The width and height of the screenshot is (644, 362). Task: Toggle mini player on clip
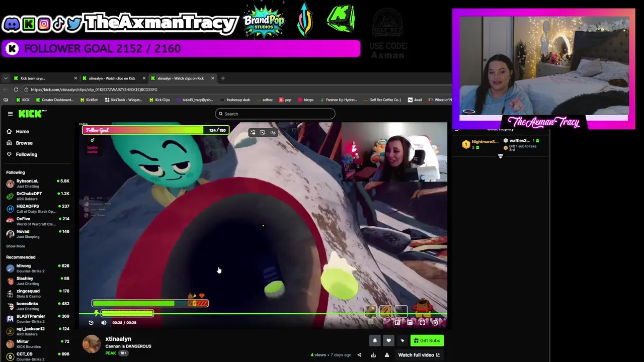[x=397, y=323]
